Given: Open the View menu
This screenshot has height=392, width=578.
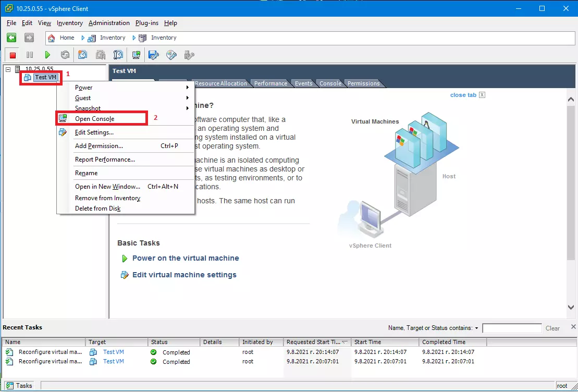Looking at the screenshot, I should click(x=45, y=23).
